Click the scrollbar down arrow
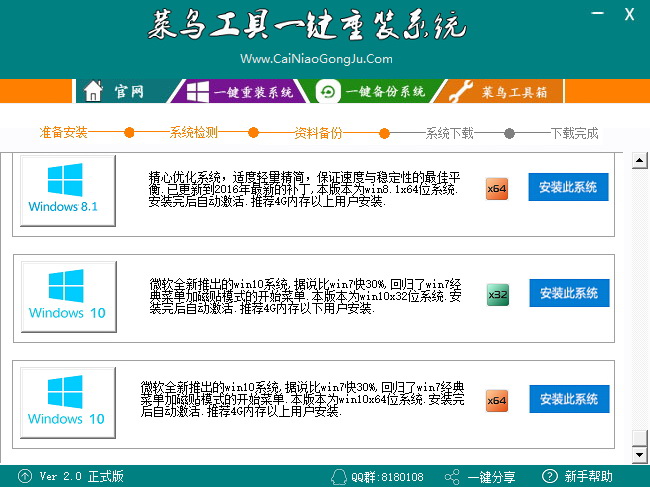Screen dimensions: 650x487 (640, 455)
